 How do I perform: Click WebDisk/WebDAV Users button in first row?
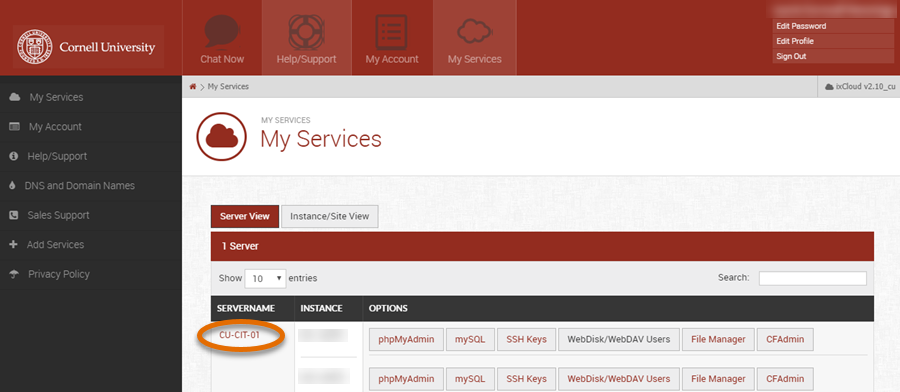click(619, 339)
